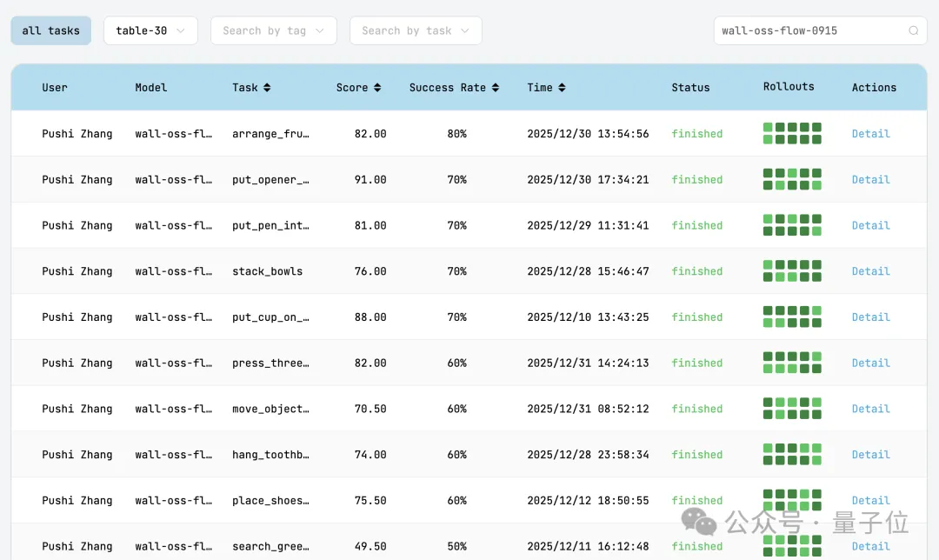Click rollout grid in press_three row

(x=792, y=363)
